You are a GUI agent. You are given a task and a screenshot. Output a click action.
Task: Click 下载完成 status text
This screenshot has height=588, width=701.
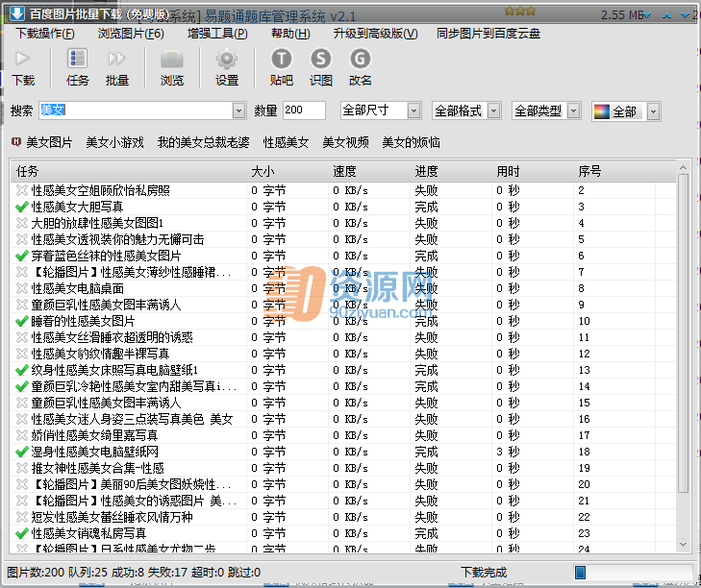(484, 573)
